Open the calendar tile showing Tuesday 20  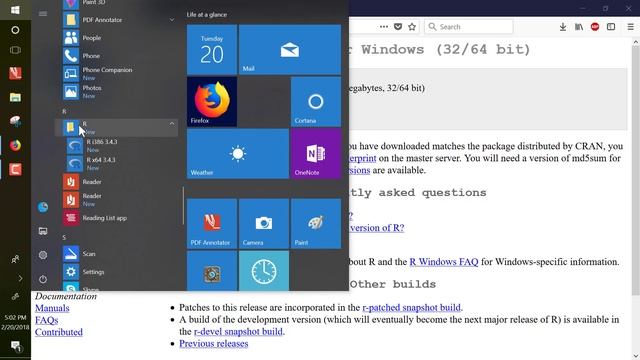(212, 49)
